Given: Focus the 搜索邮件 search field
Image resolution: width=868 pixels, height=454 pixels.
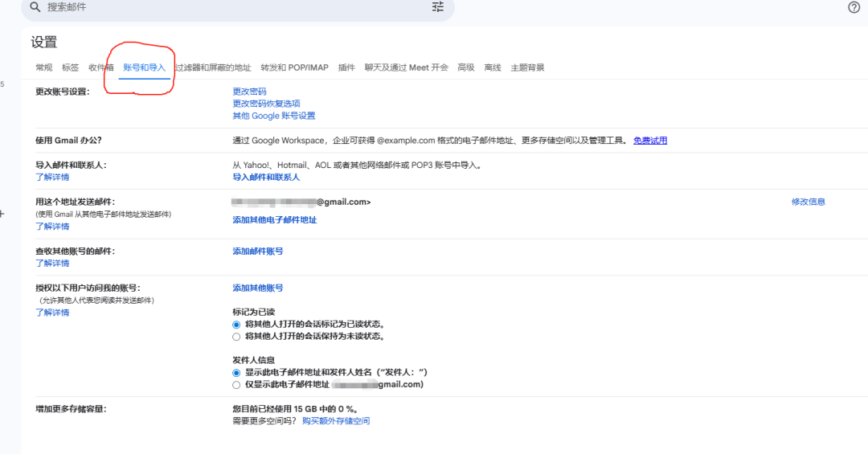Looking at the screenshot, I should [x=238, y=7].
